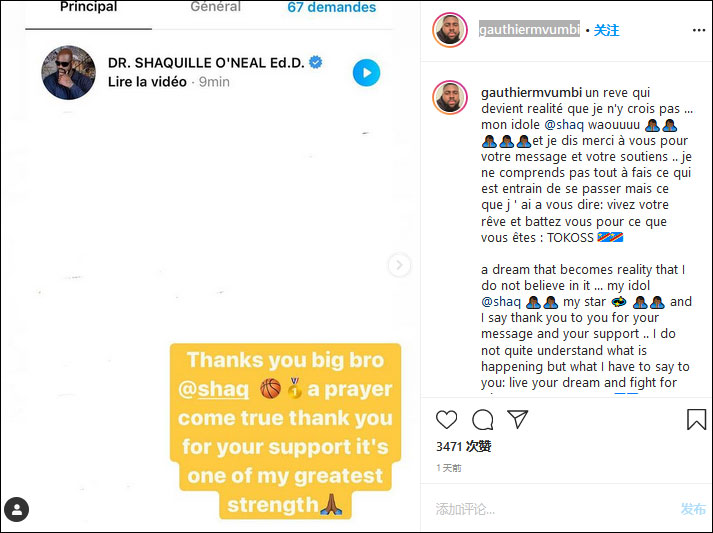This screenshot has height=533, width=713.
Task: Save the post with the bookmark icon
Action: coord(696,419)
